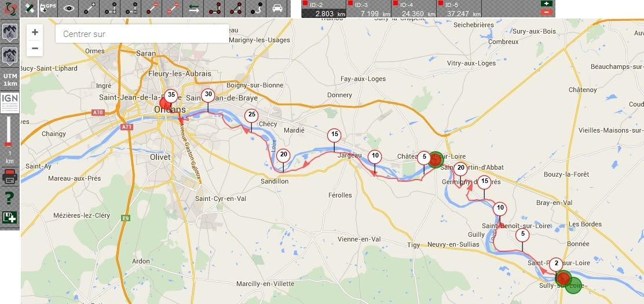Click the printer icon in sidebar
Image resolution: width=644 pixels, height=304 pixels.
[x=9, y=177]
